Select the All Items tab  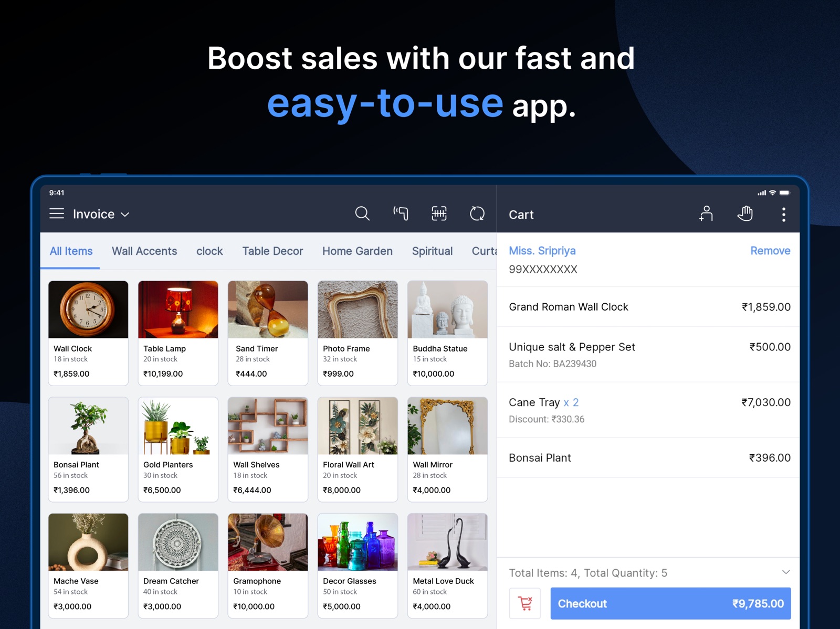[71, 251]
